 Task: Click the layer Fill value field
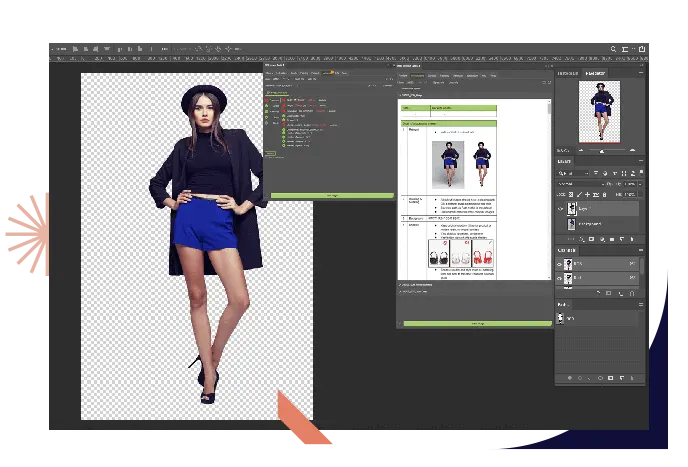[631, 194]
